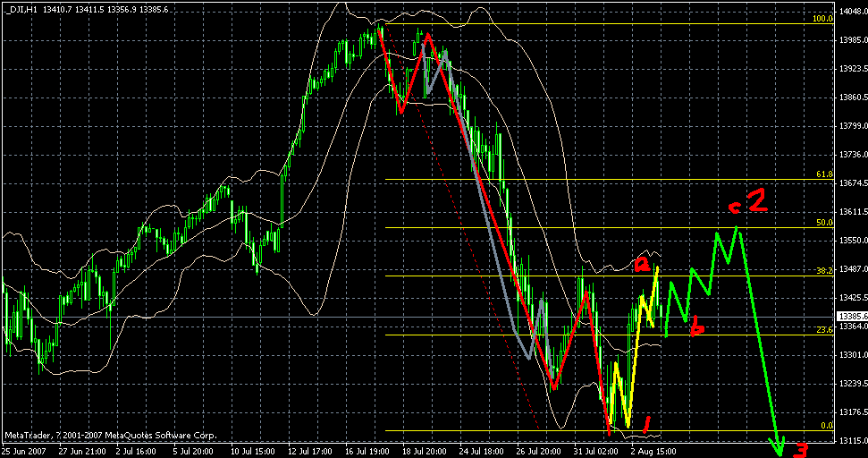Screen dimensions: 868x458
Task: Select the 100.0 Fibonacci level label
Action: pos(822,19)
